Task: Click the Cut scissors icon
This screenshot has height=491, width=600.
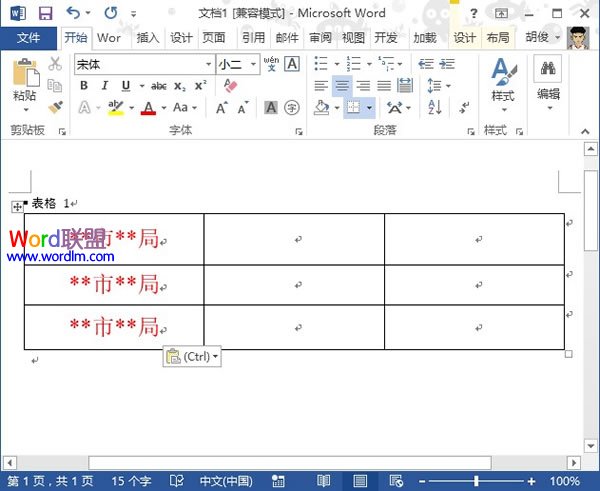Action: tap(55, 64)
